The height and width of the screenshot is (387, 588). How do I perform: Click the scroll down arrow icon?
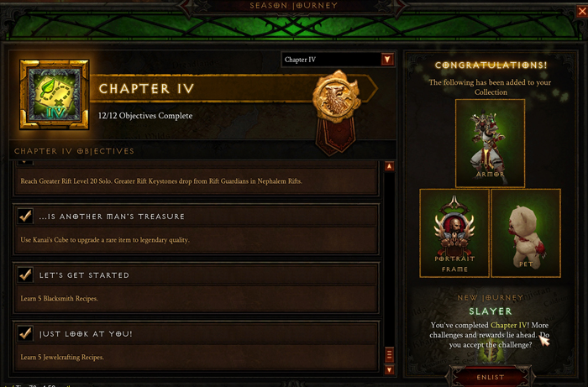[x=389, y=369]
